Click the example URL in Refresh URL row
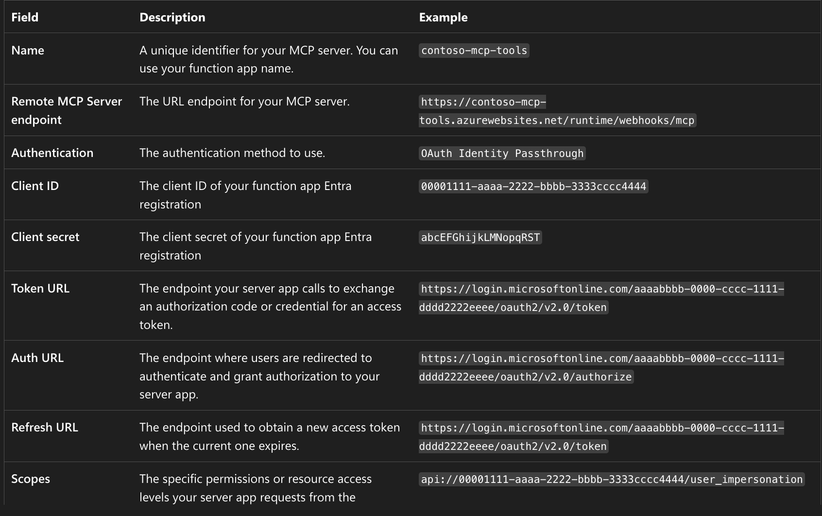The height and width of the screenshot is (516, 822). (x=601, y=436)
